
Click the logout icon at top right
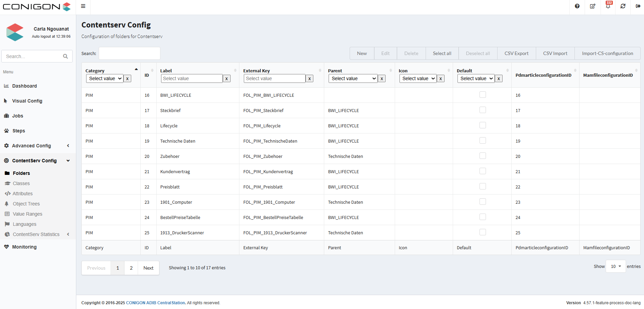coord(638,6)
